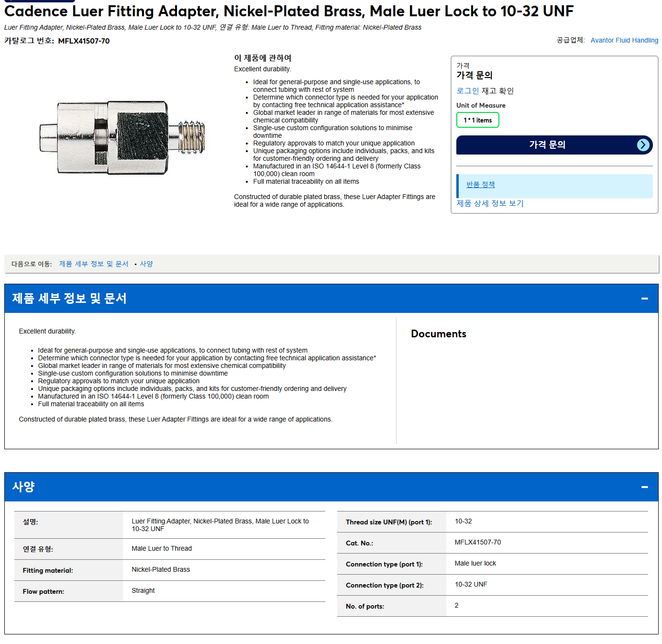Click the 가격 문의 heading in price box
This screenshot has width=662, height=644.
474,76
